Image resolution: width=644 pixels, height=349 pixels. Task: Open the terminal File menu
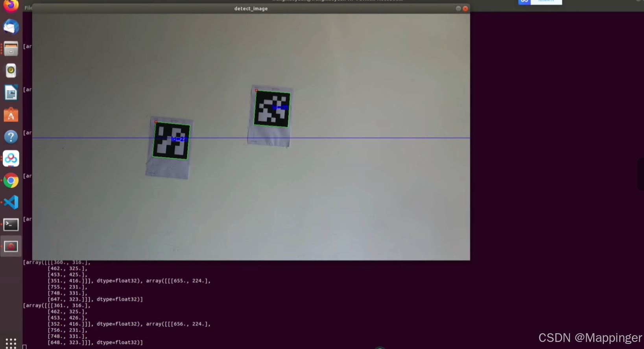[28, 8]
